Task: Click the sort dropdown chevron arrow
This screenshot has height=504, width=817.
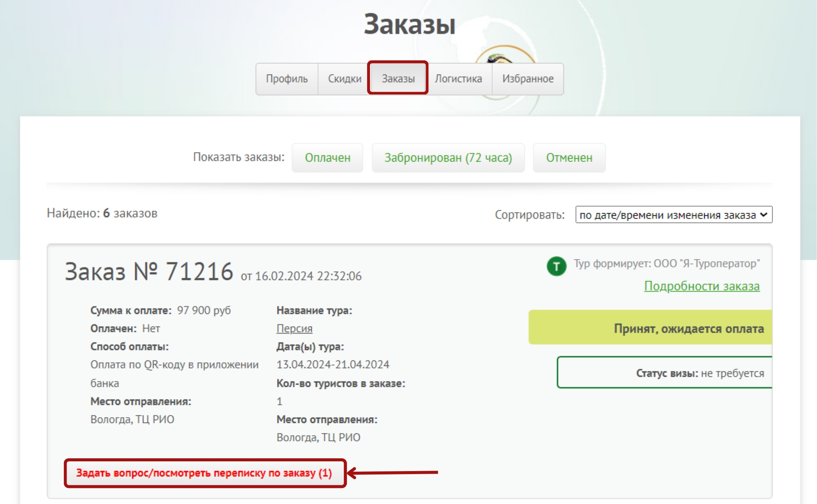Action: coord(764,214)
